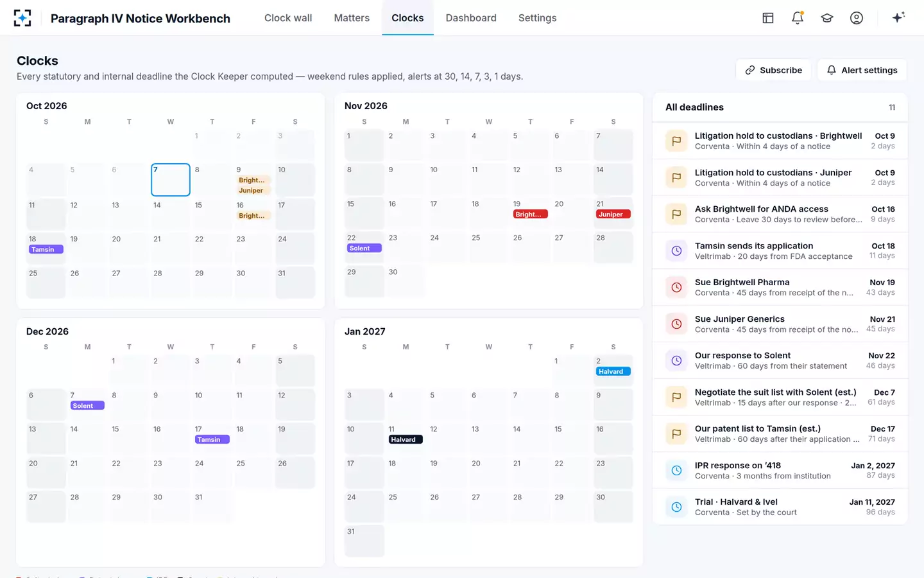Click clock icon for Trial Halvard & Ivel
Image resolution: width=924 pixels, height=578 pixels.
676,507
